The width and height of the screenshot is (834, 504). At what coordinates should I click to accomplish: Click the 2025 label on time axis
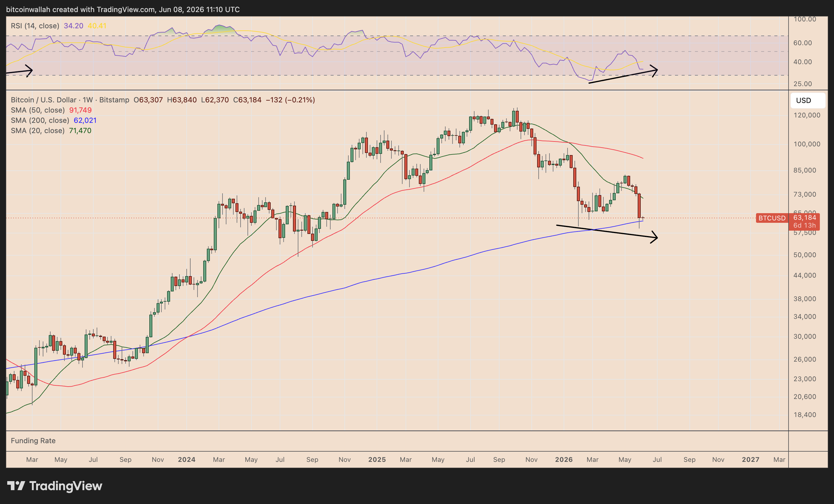377,460
